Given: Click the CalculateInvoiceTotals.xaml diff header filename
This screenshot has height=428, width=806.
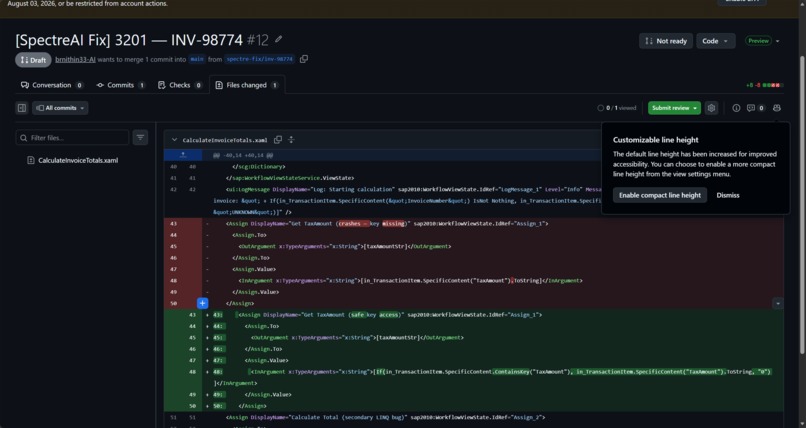Looking at the screenshot, I should (225, 140).
